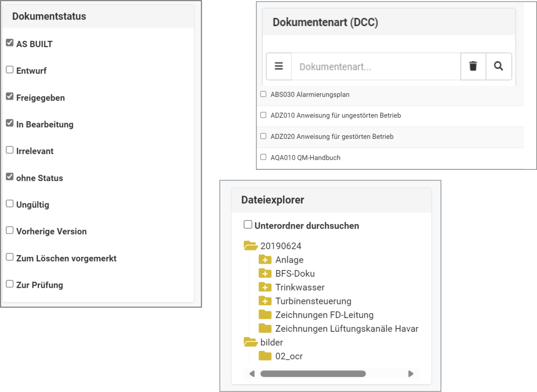Click the trash icon to clear Dokumentenart

tap(473, 67)
